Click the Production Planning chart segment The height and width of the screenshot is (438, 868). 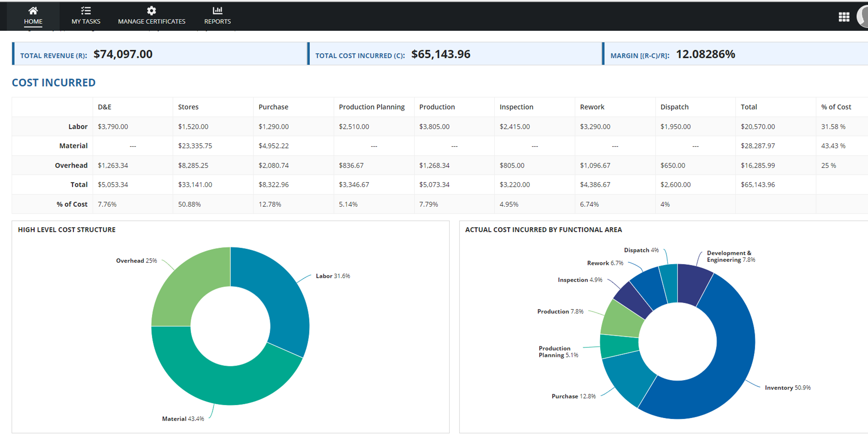click(x=619, y=346)
